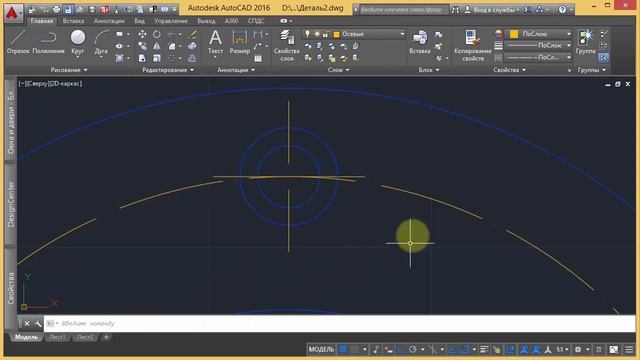Click the command line input field
The width and height of the screenshot is (640, 360).
click(x=339, y=324)
